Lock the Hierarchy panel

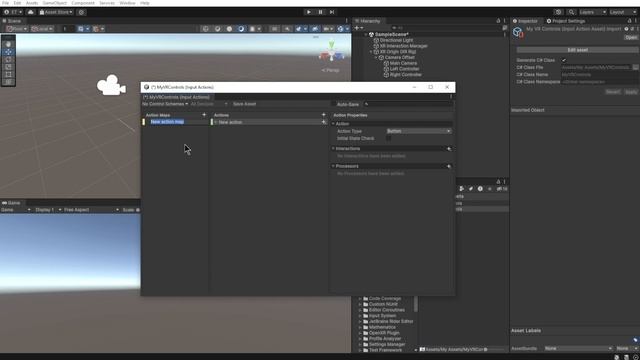click(498, 21)
